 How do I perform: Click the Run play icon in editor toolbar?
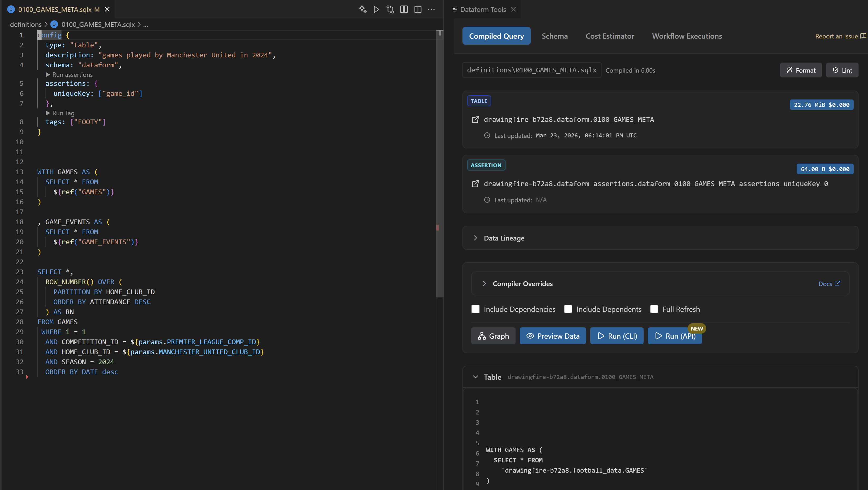pos(376,9)
